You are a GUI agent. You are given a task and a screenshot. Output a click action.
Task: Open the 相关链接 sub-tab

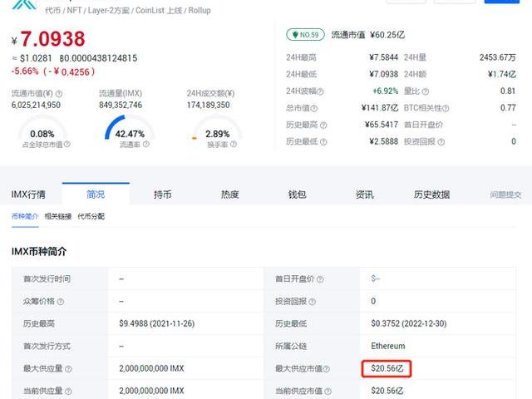pyautogui.click(x=57, y=216)
